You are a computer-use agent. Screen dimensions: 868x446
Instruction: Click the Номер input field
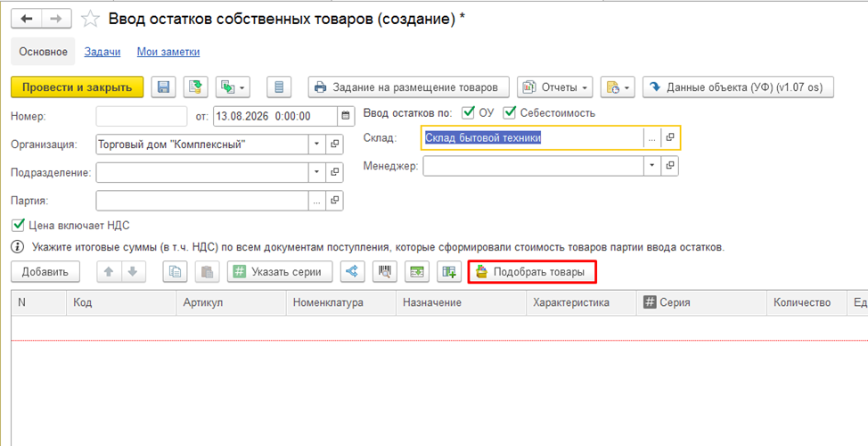(x=142, y=116)
